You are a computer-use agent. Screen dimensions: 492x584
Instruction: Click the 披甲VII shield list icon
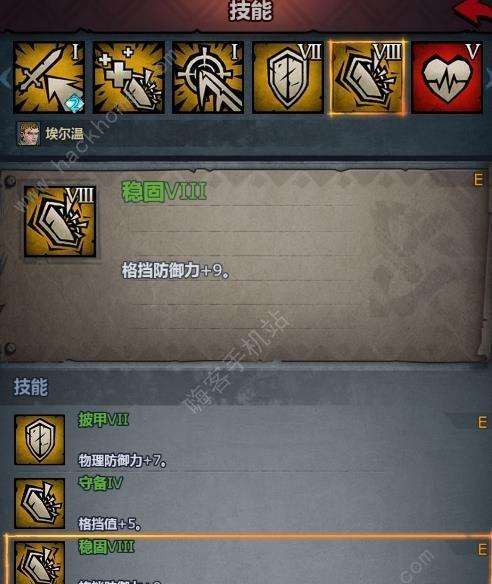point(39,440)
